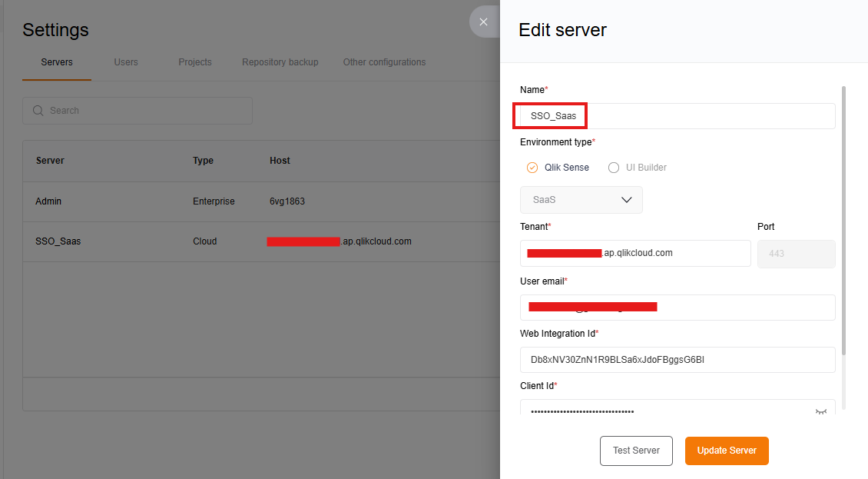Select the Qlik Sense environment type
Viewport: 868px width, 479px height.
point(532,167)
